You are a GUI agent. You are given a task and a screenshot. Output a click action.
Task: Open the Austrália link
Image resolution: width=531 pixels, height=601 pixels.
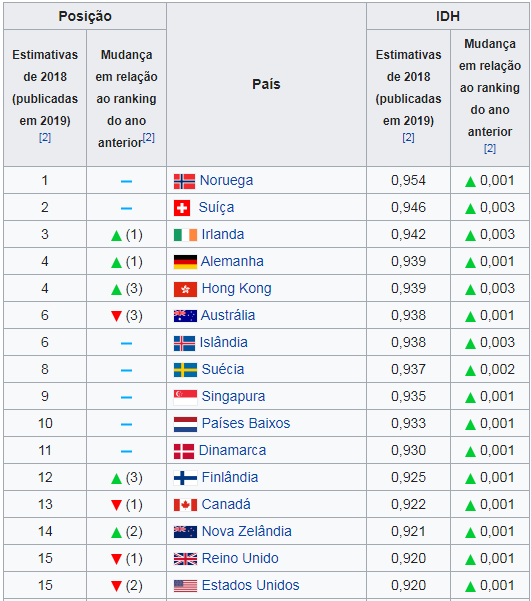click(228, 315)
